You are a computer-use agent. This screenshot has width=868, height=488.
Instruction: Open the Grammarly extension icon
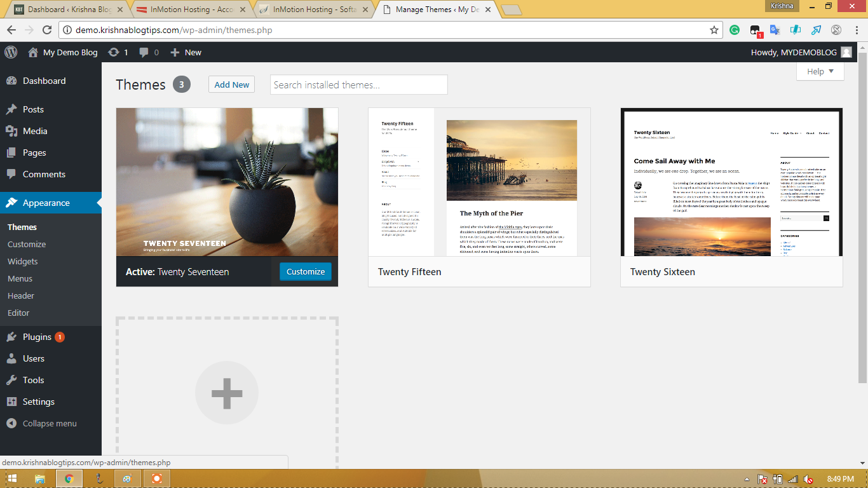(x=735, y=30)
